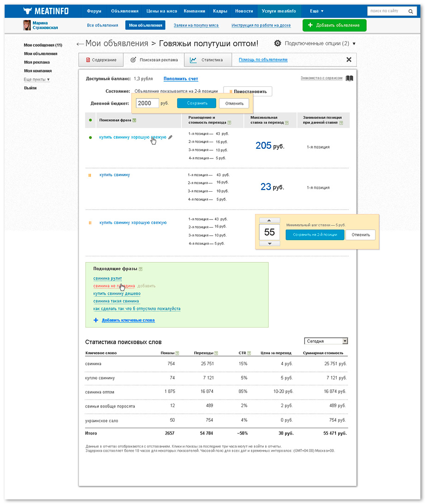The width and height of the screenshot is (425, 504).
Task: Click help icon next to Поисковая фраза
Action: [x=134, y=120]
